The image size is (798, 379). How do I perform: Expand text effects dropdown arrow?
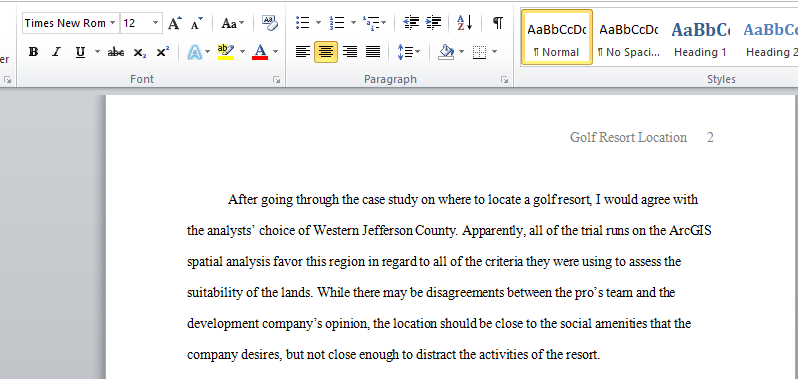[208, 52]
